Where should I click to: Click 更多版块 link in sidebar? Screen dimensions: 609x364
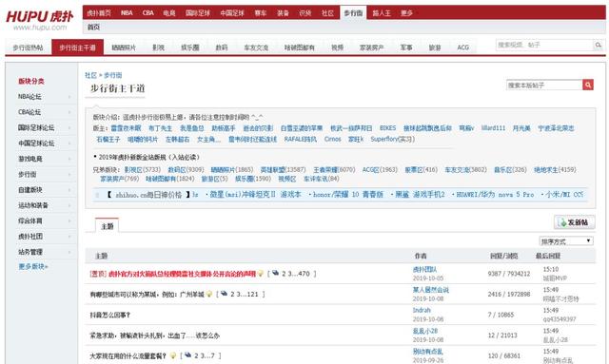[x=33, y=267]
